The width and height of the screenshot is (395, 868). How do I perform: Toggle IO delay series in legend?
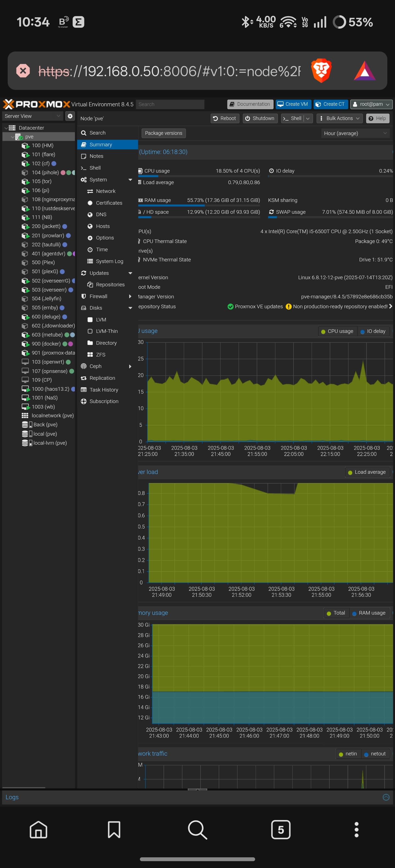[373, 331]
